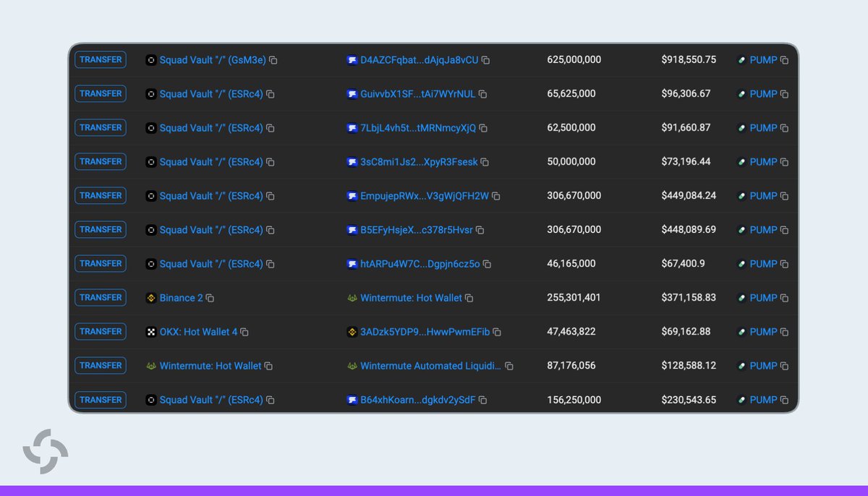Open the B64xhKoarn...dgkdv2ySdF recipient link
The width and height of the screenshot is (868, 496).
point(418,400)
